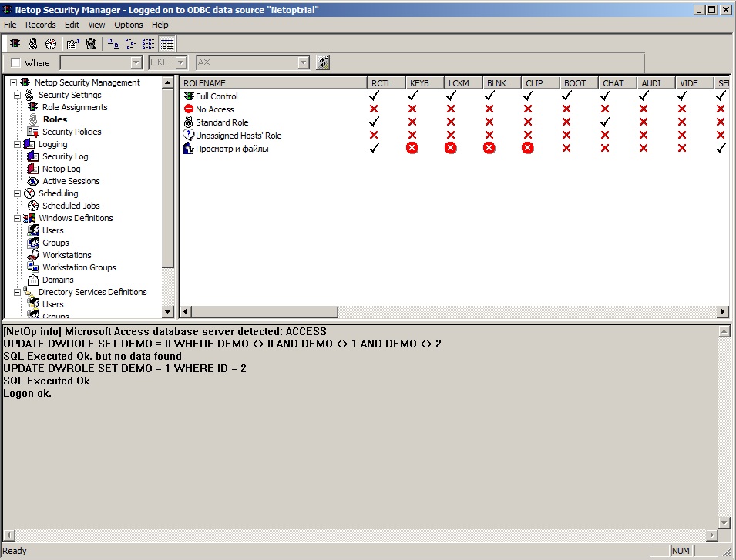Click the AUDI column header
736x560 pixels.
(x=656, y=83)
